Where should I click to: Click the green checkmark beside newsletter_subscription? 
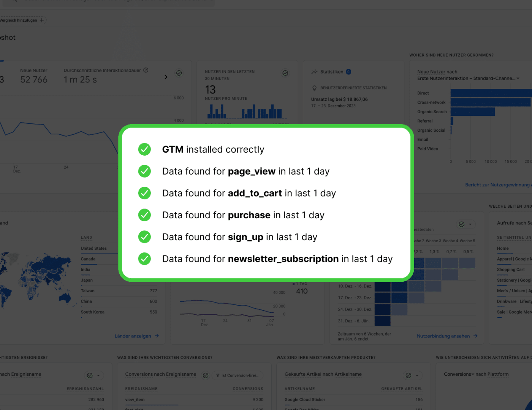[x=144, y=259]
